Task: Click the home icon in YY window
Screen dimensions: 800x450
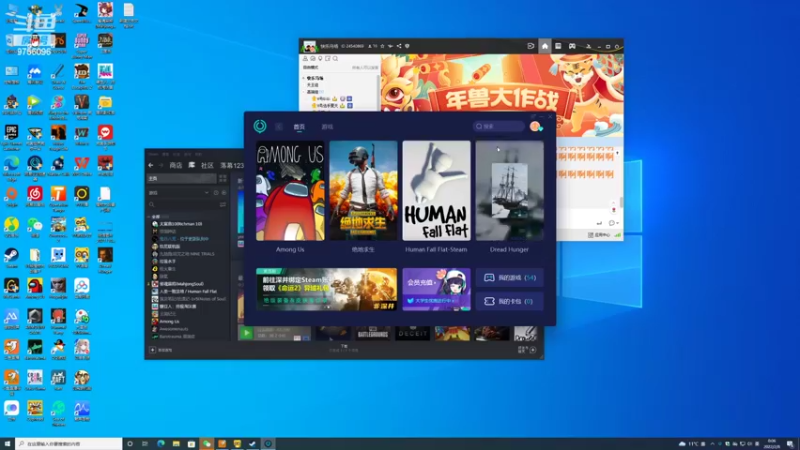Action: (544, 46)
